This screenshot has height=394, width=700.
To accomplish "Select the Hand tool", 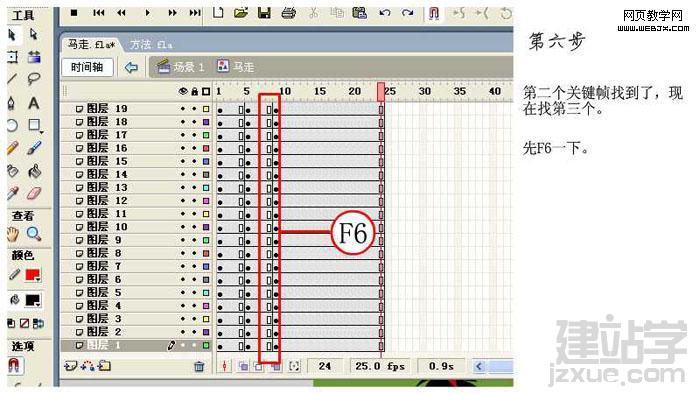I will pos(12,234).
